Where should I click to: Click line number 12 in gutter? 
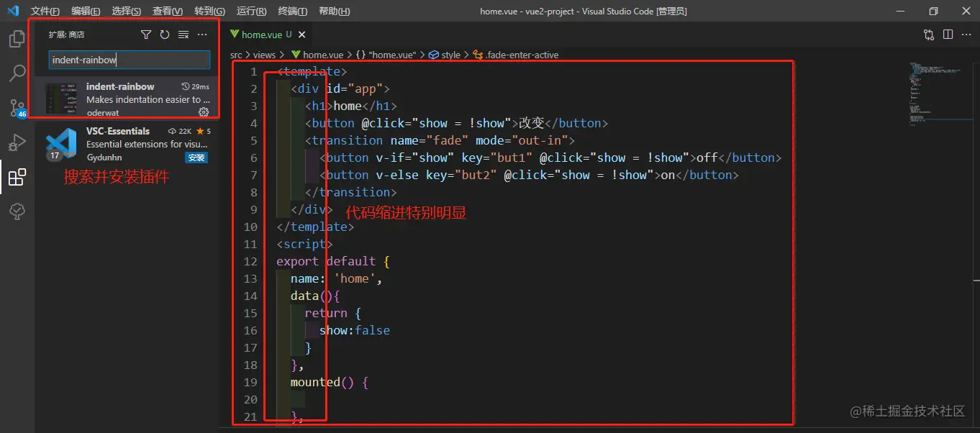pyautogui.click(x=250, y=261)
